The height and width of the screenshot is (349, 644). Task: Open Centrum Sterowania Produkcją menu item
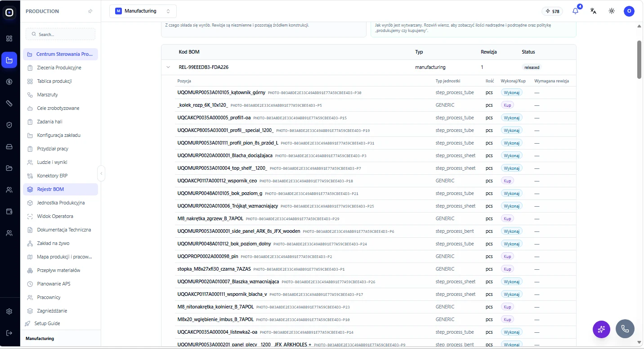[x=60, y=54]
